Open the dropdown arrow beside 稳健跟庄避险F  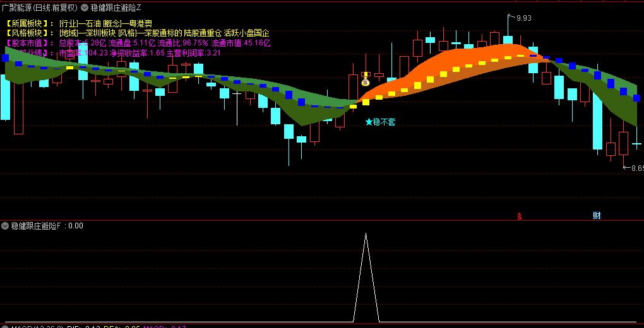[x=5, y=225]
